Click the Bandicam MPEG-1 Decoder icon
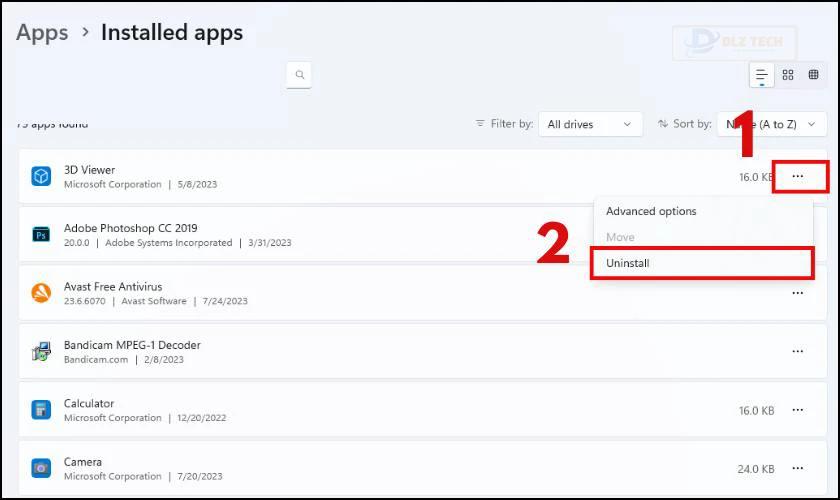 [41, 352]
